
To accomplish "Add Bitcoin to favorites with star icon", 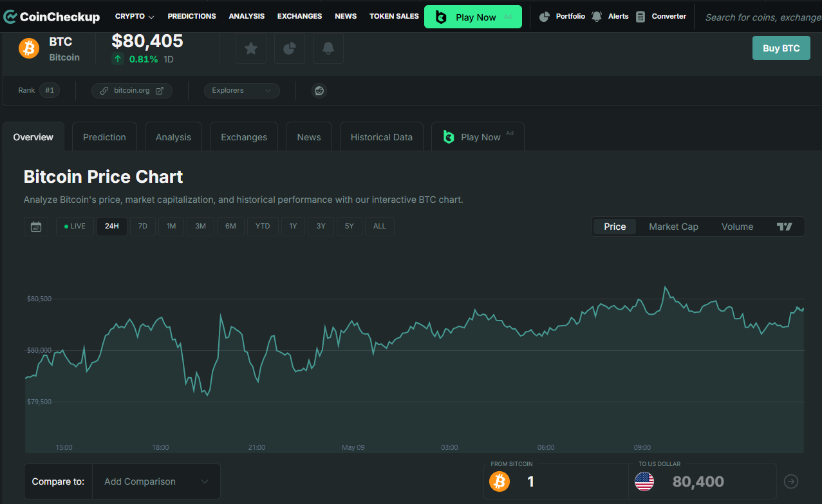I will coord(251,48).
